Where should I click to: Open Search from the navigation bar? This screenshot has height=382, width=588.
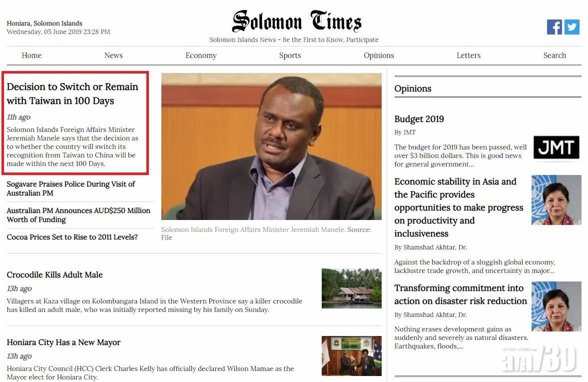(555, 55)
